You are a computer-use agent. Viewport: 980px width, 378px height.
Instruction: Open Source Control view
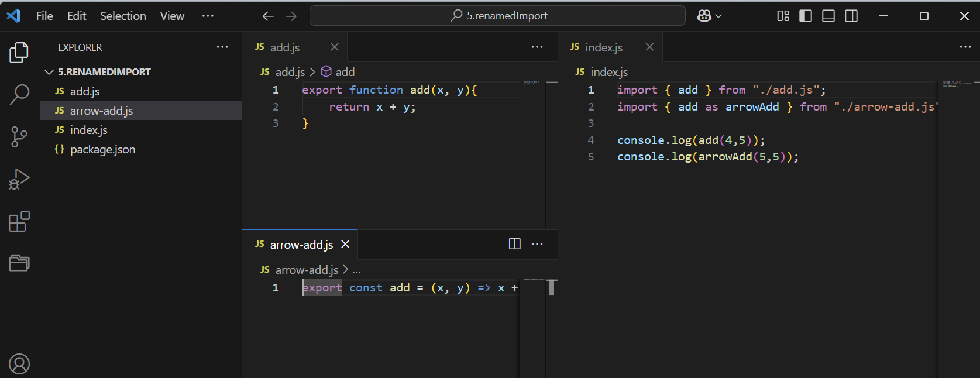point(19,137)
